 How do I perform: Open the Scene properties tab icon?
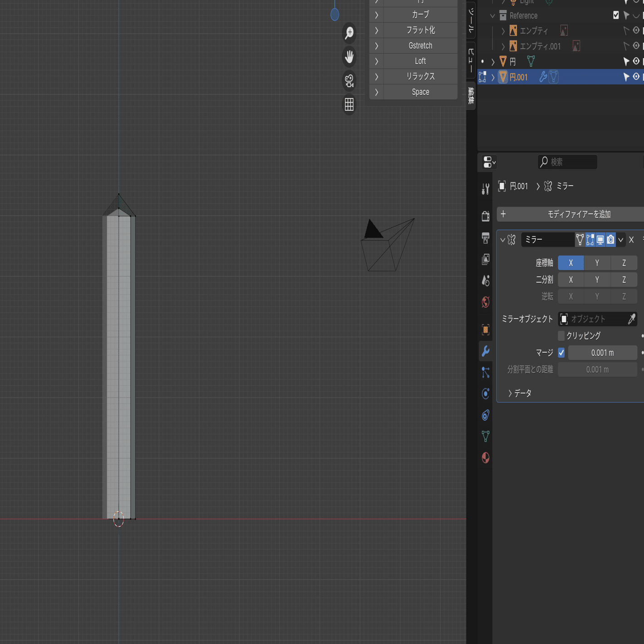click(486, 280)
